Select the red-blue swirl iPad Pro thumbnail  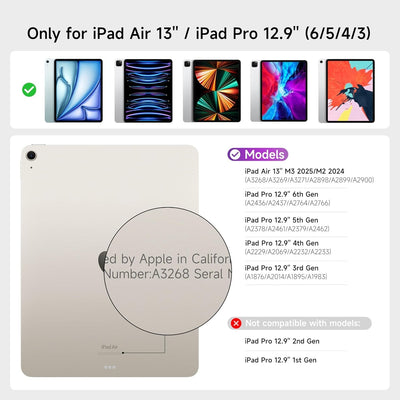coord(279,91)
